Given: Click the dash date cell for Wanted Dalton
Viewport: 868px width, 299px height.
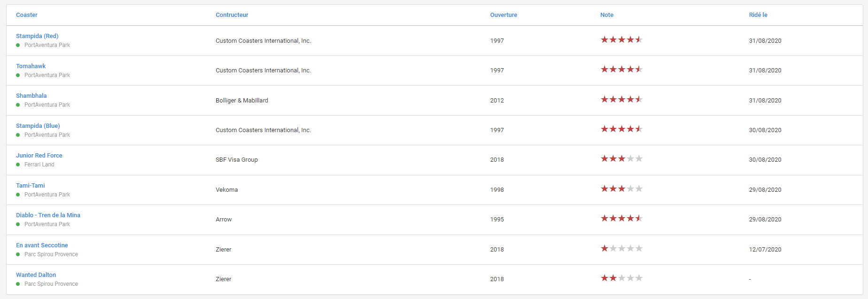Looking at the screenshot, I should point(750,279).
